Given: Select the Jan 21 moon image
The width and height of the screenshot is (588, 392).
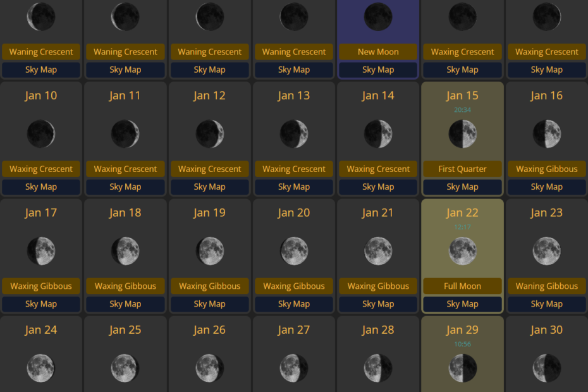Looking at the screenshot, I should pyautogui.click(x=378, y=251).
